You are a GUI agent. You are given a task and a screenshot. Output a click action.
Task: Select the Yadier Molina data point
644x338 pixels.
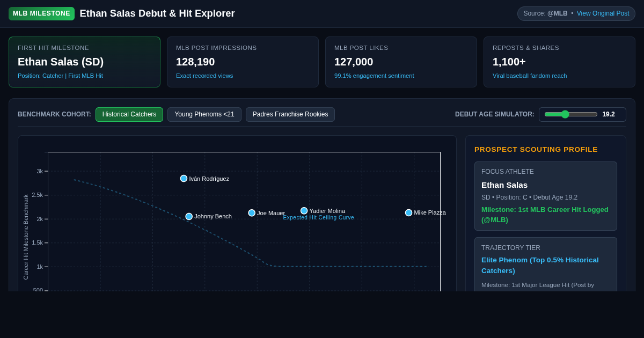click(x=304, y=211)
